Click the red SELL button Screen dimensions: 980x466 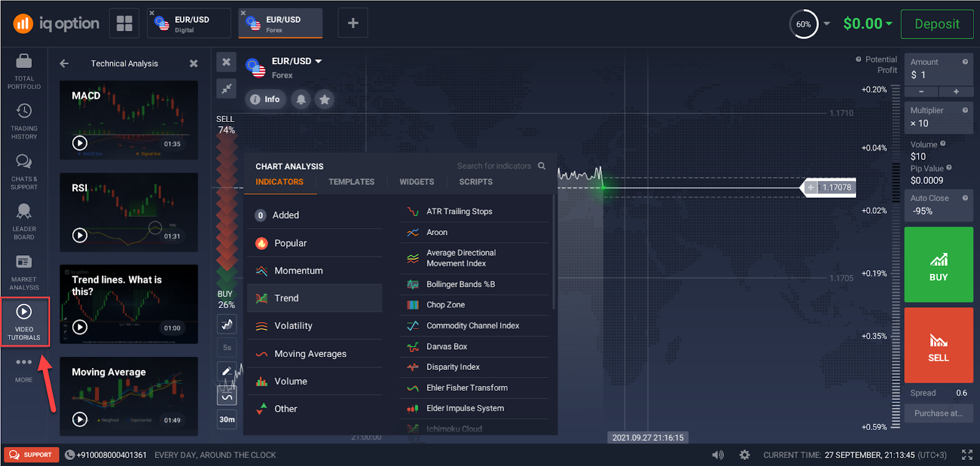938,345
